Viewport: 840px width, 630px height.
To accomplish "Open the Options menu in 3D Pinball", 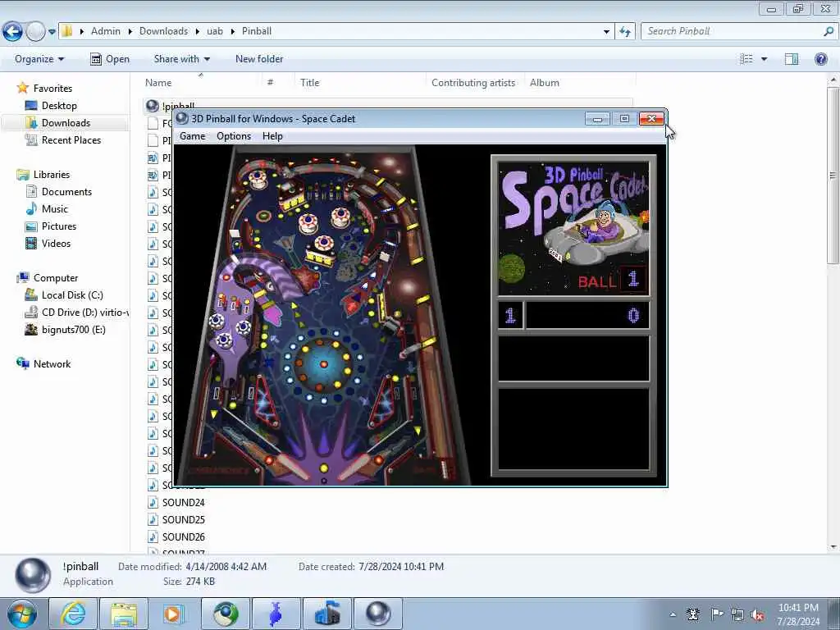I will coord(234,136).
